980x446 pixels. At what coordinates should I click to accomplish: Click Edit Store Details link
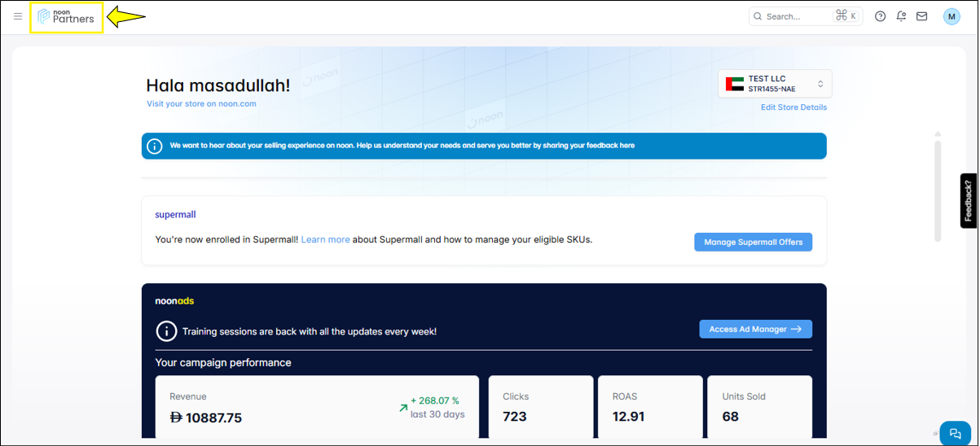[x=793, y=107]
